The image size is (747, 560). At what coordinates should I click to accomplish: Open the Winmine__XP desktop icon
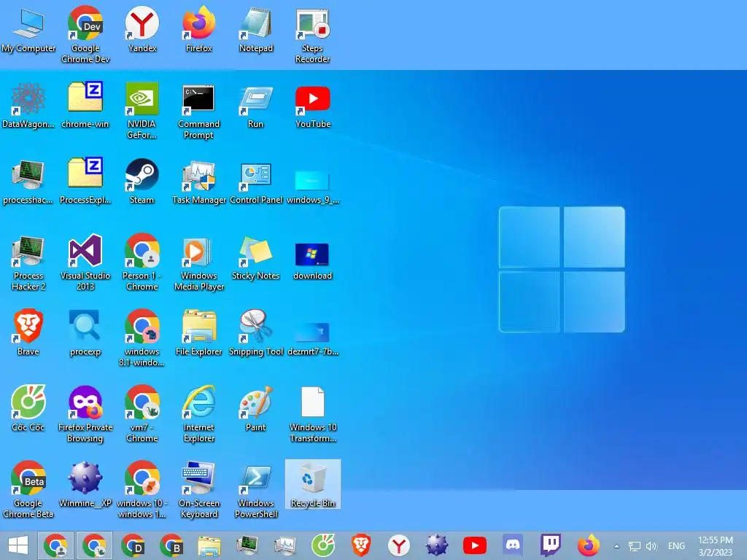[85, 484]
